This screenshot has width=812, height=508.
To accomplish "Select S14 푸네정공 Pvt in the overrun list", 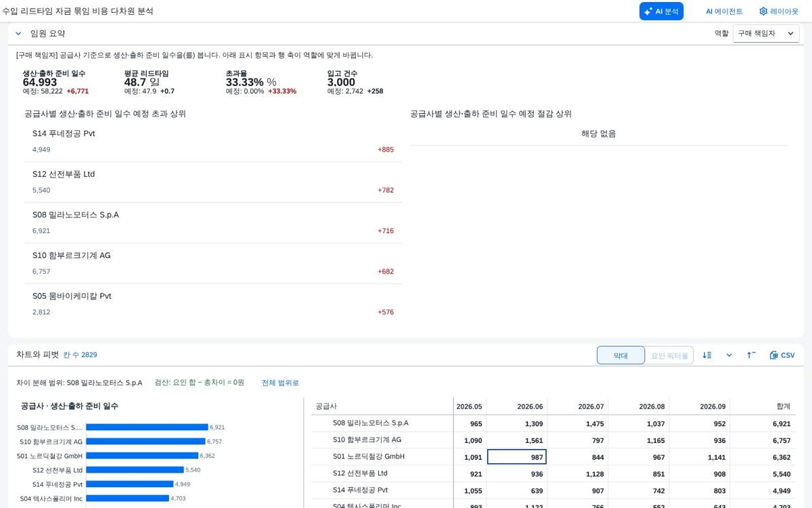I will coord(212,142).
